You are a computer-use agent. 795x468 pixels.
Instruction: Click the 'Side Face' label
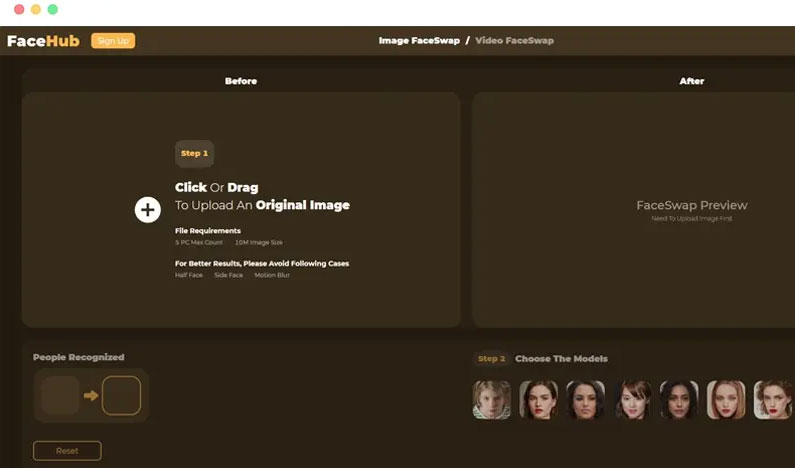[229, 275]
